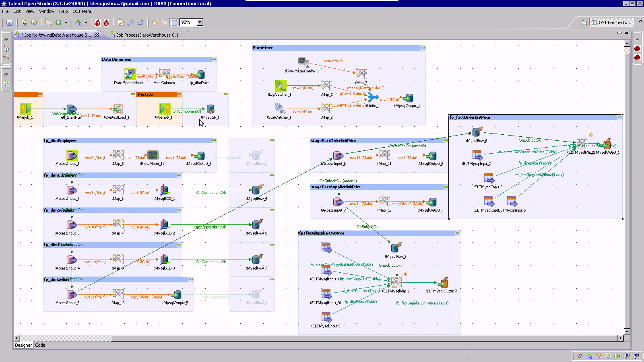Open the 90% zoom dropdown
The image size is (644, 362).
pyautogui.click(x=200, y=23)
